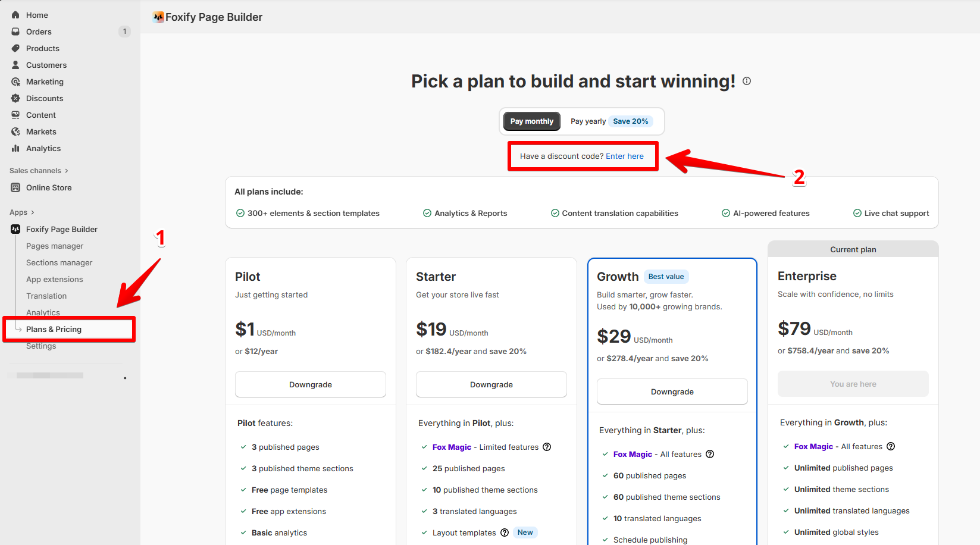Viewport: 980px width, 545px height.
Task: Click the Customers person icon
Action: 15,65
